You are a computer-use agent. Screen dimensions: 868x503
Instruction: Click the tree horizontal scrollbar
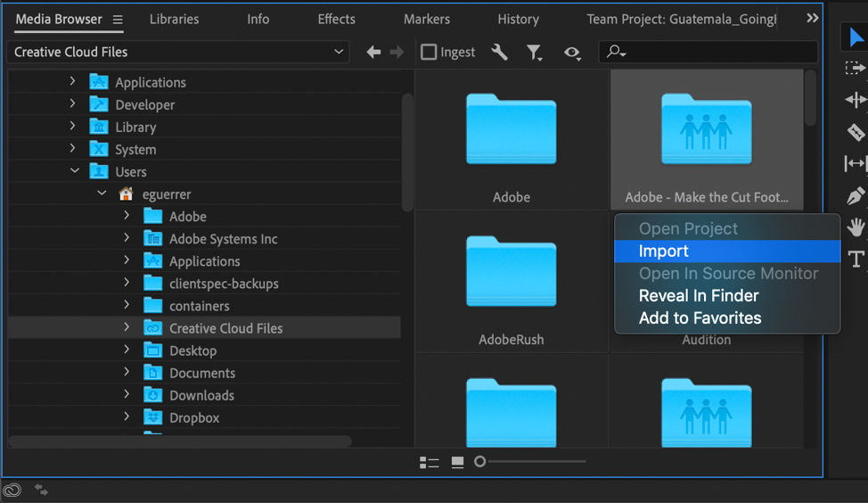click(180, 441)
